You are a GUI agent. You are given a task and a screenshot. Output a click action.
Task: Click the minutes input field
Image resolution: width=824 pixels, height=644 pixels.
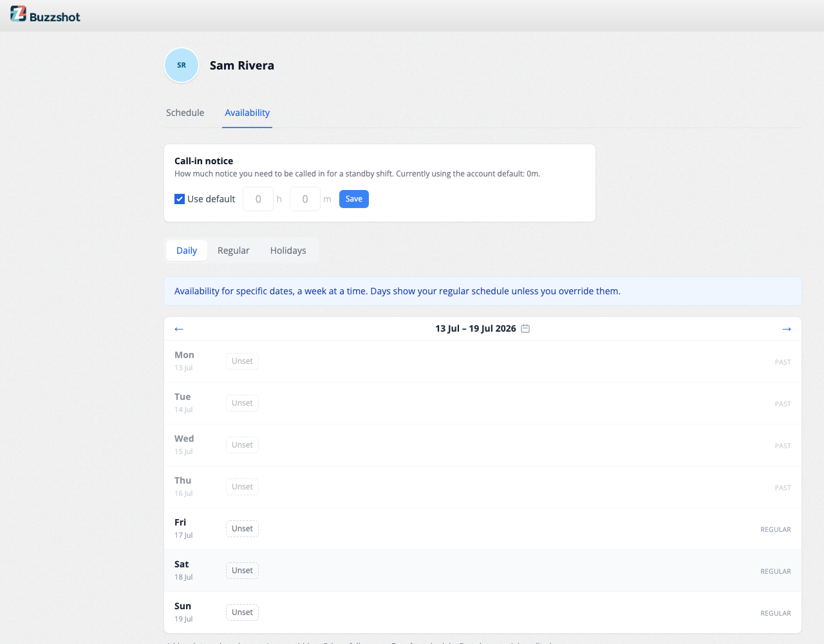[x=305, y=199]
